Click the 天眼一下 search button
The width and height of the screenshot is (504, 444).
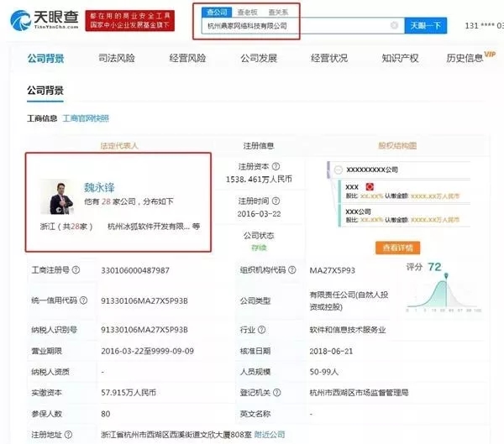click(426, 25)
